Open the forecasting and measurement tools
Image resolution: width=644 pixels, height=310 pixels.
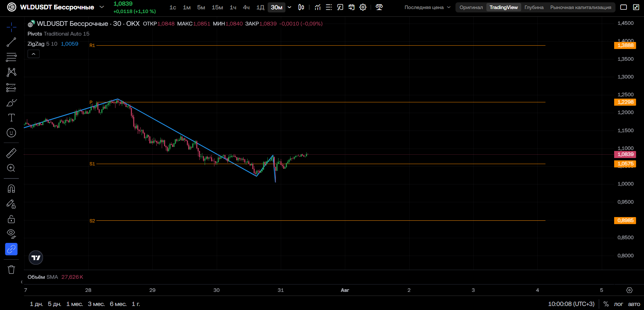tap(11, 88)
